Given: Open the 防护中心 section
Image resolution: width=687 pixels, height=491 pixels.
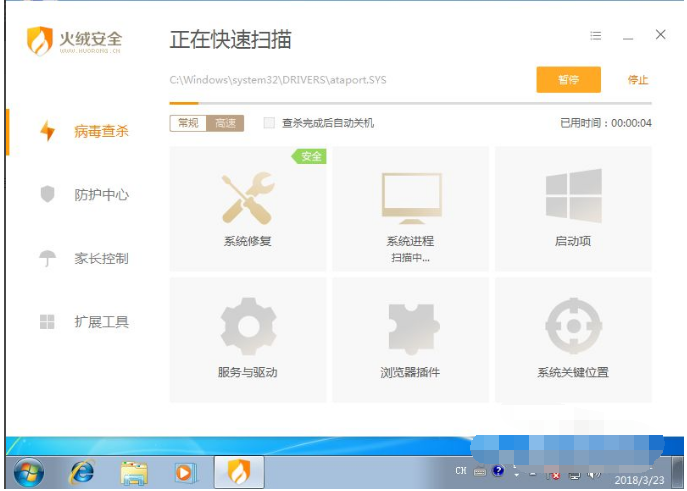Looking at the screenshot, I should (101, 194).
